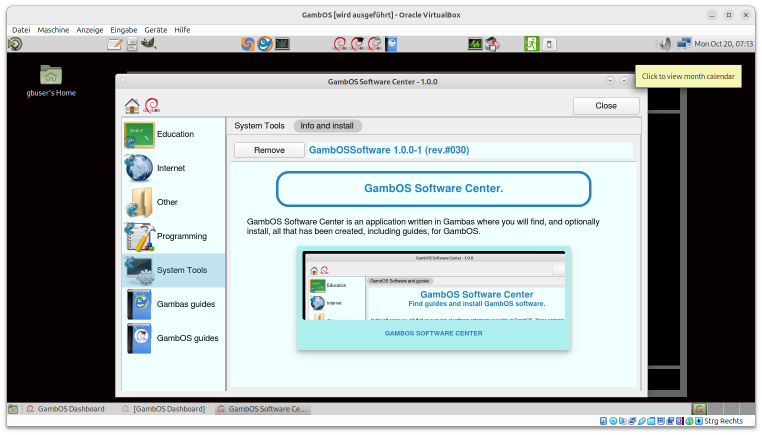762x435 pixels.
Task: Switch to the Info and install tab
Action: pyautogui.click(x=328, y=126)
